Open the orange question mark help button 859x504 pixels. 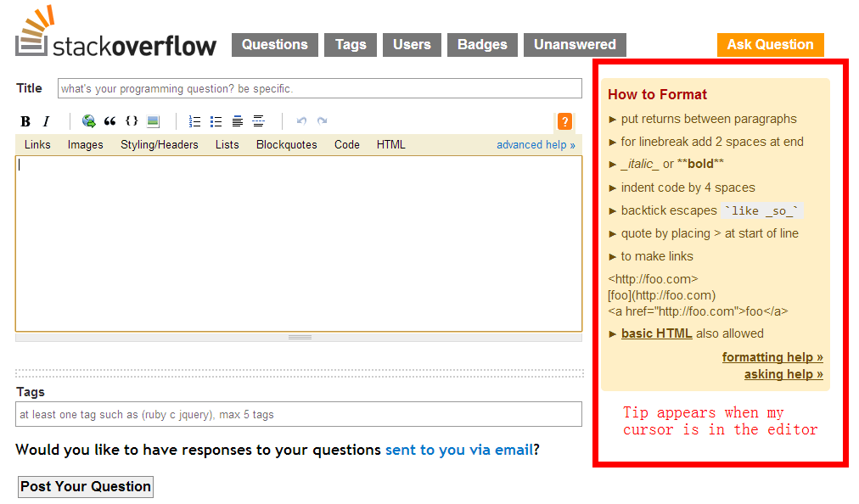[x=564, y=121]
